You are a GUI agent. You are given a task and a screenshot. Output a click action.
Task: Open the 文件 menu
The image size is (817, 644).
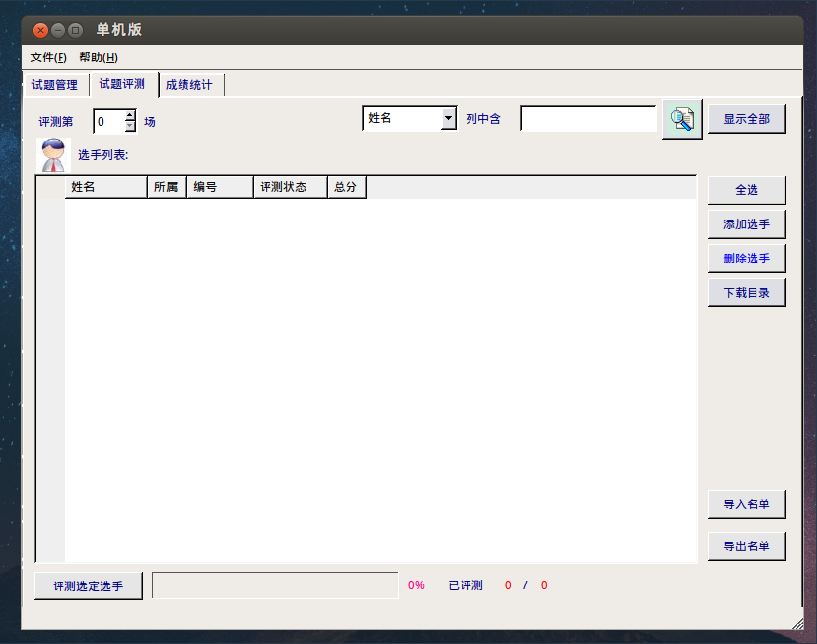tap(48, 58)
